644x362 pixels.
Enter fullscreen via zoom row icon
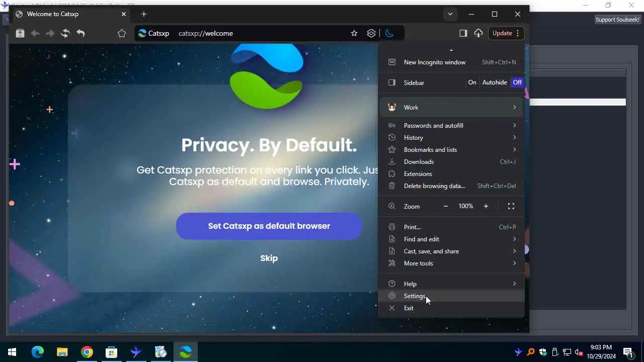(x=511, y=206)
